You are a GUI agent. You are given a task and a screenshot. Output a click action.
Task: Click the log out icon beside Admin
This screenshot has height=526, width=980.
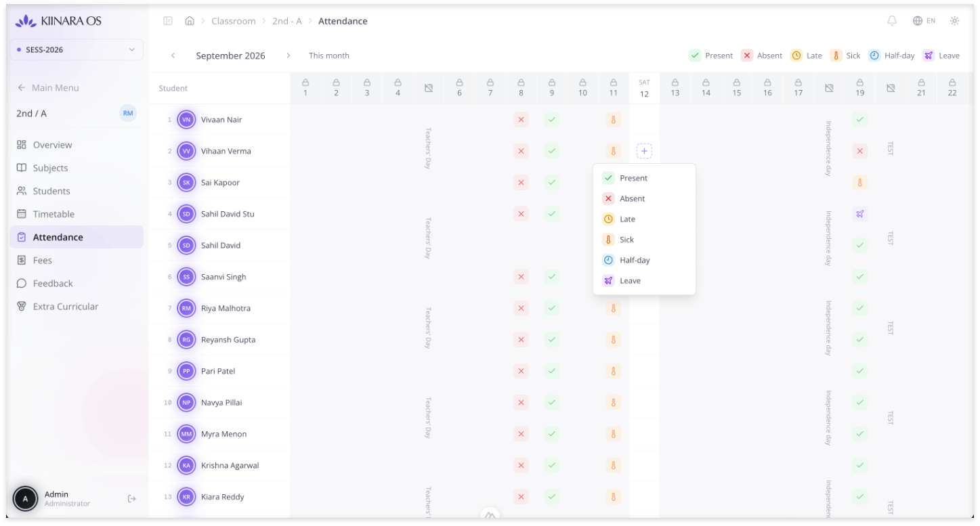pyautogui.click(x=132, y=499)
